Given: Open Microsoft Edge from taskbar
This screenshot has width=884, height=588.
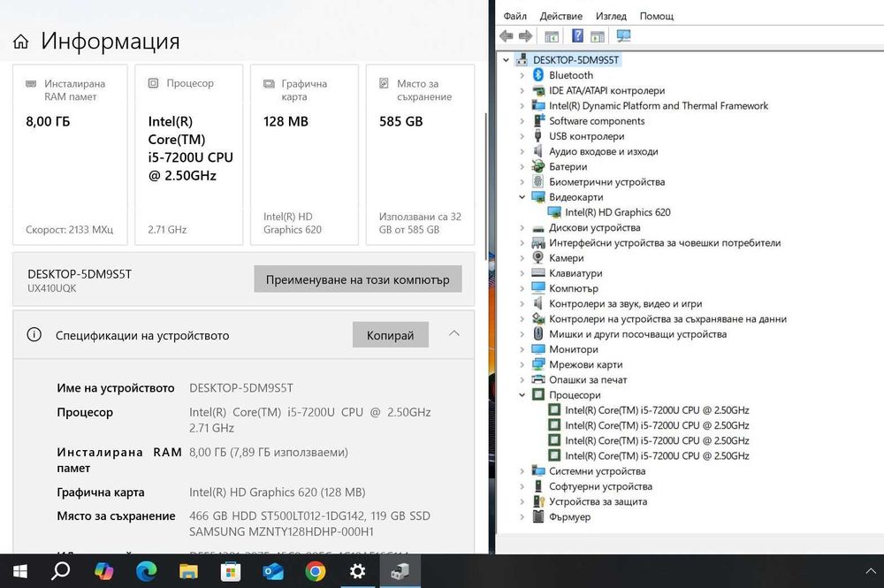Looking at the screenshot, I should [x=147, y=572].
